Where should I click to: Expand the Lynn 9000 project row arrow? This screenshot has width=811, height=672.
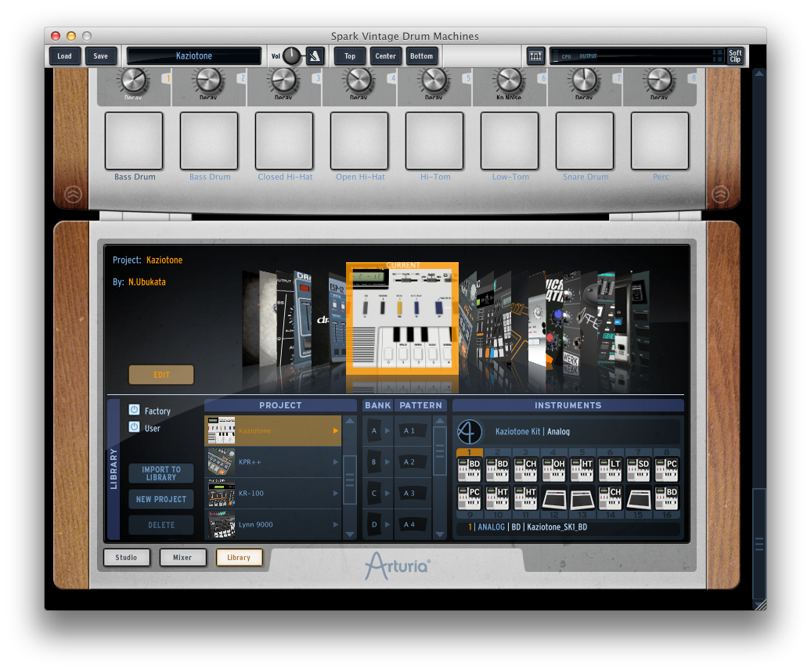pyautogui.click(x=336, y=524)
